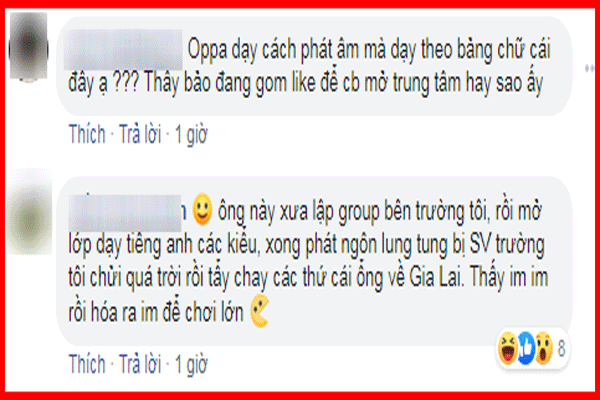This screenshot has height=400, width=600.
Task: Click the blurred author name of second comment
Action: pos(125,212)
